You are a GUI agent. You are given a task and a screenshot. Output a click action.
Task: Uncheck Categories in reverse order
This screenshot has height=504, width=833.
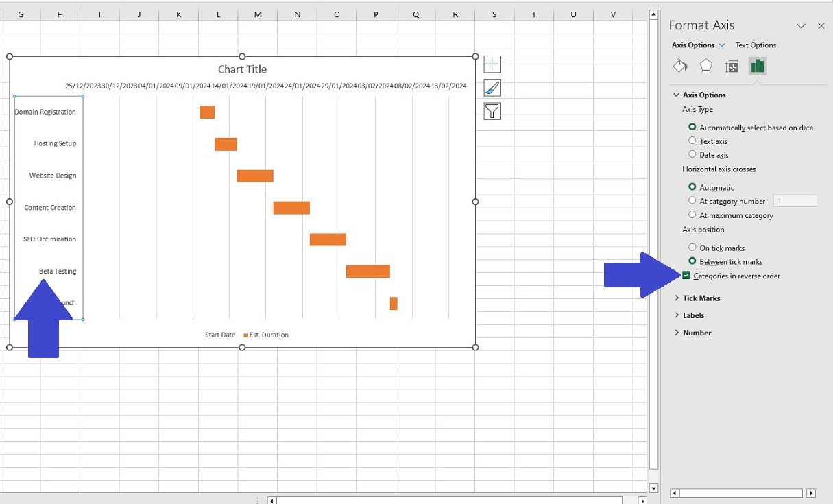(x=686, y=276)
